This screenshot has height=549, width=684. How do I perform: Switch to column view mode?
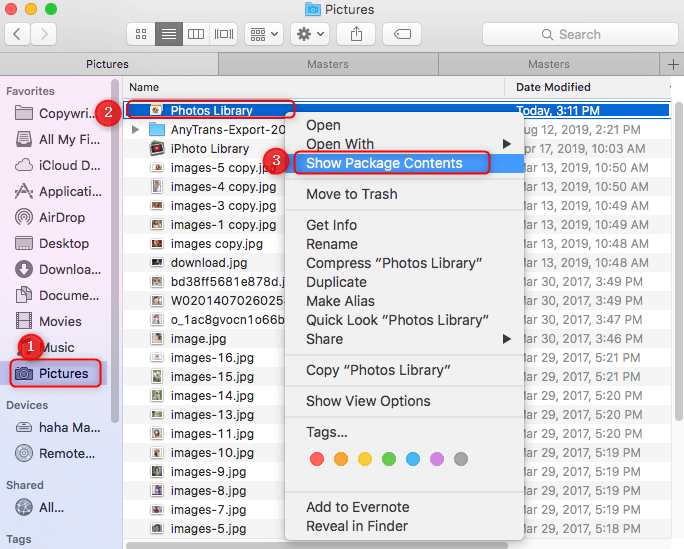tap(196, 34)
